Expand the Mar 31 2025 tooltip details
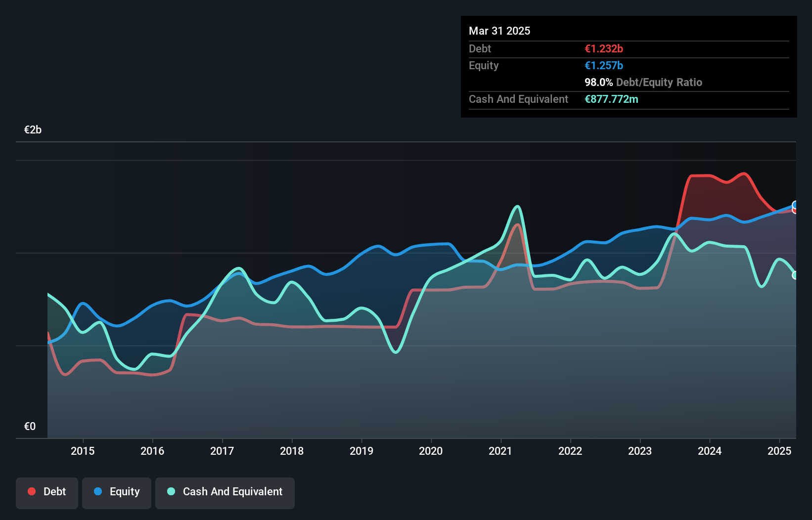The image size is (812, 520). 499,31
